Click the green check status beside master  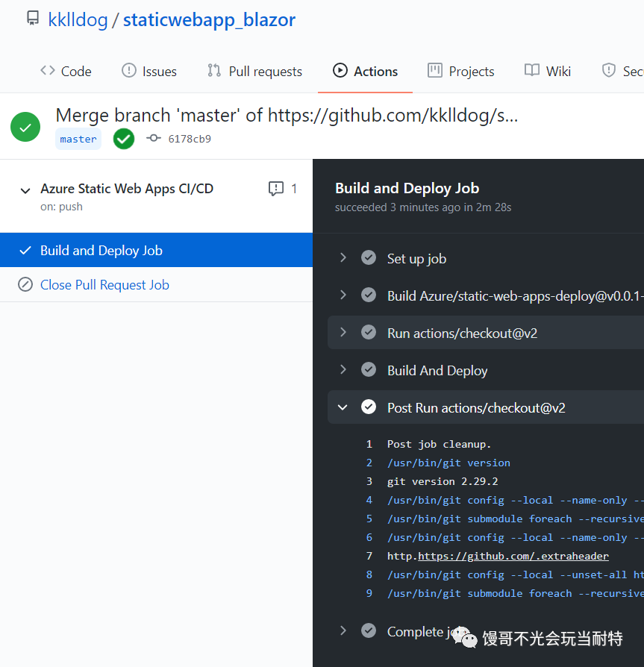(x=124, y=139)
